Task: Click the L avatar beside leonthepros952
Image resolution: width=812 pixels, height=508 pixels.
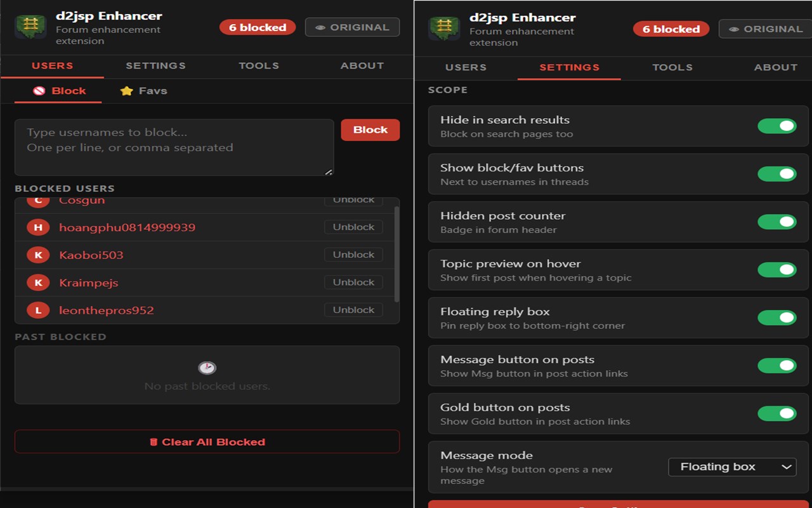Action: coord(38,311)
